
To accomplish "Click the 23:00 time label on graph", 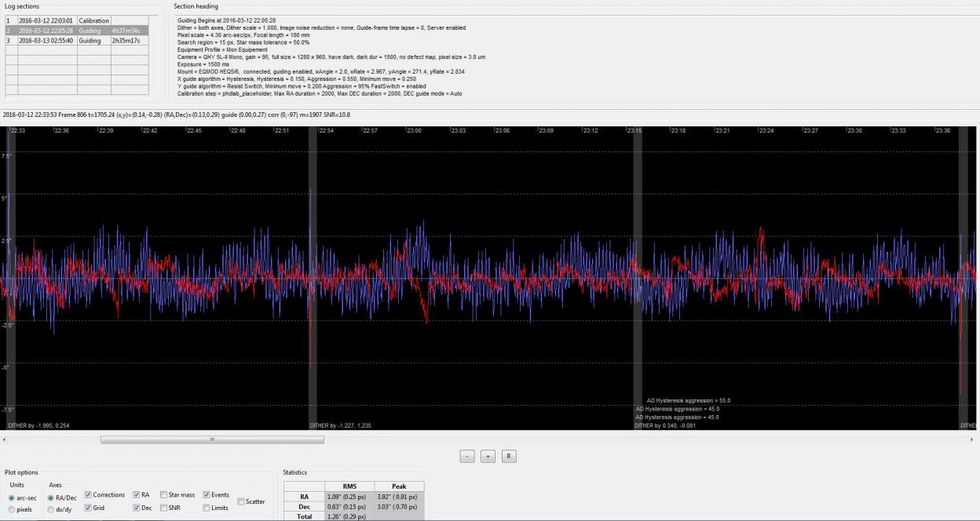I will click(x=413, y=131).
